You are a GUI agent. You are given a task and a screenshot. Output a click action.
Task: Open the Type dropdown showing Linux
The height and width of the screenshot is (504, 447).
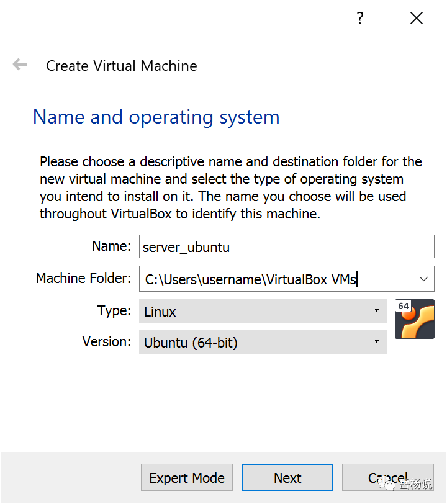(263, 311)
